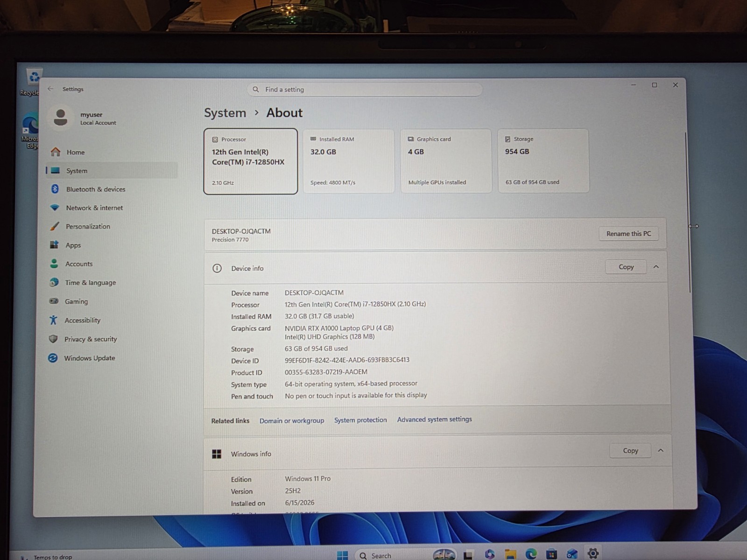
Task: Click the System breadcrumb link
Action: coord(225,113)
